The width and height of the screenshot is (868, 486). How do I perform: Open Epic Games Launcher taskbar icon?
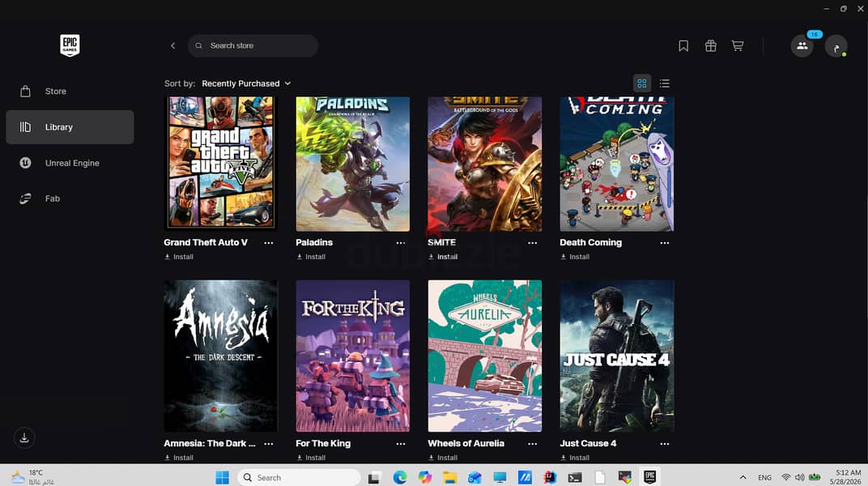coord(650,477)
